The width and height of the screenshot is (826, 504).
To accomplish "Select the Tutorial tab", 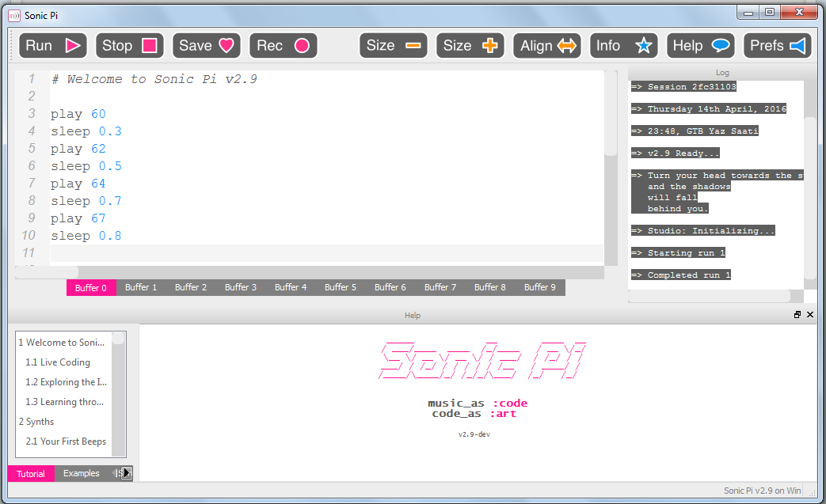I will pos(30,472).
